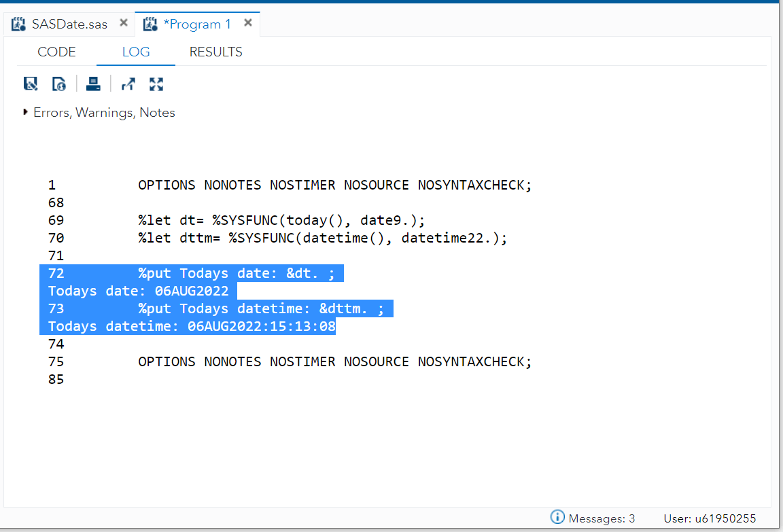This screenshot has width=783, height=532.
Task: Close the SASDate.sas tab
Action: click(x=123, y=22)
